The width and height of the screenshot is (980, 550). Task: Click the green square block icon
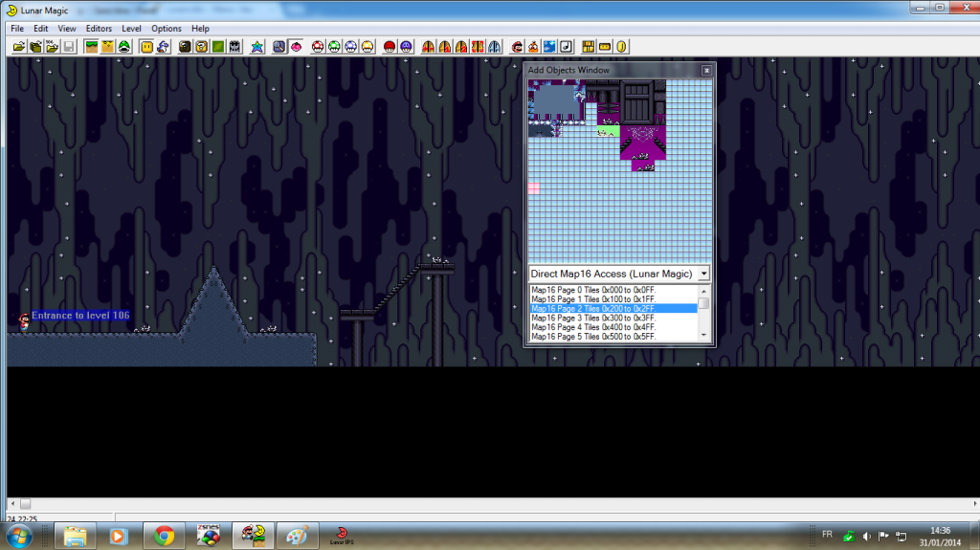tap(218, 47)
